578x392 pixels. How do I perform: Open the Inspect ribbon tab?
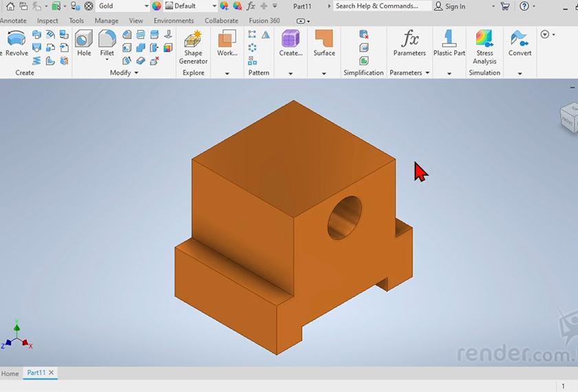coord(47,21)
